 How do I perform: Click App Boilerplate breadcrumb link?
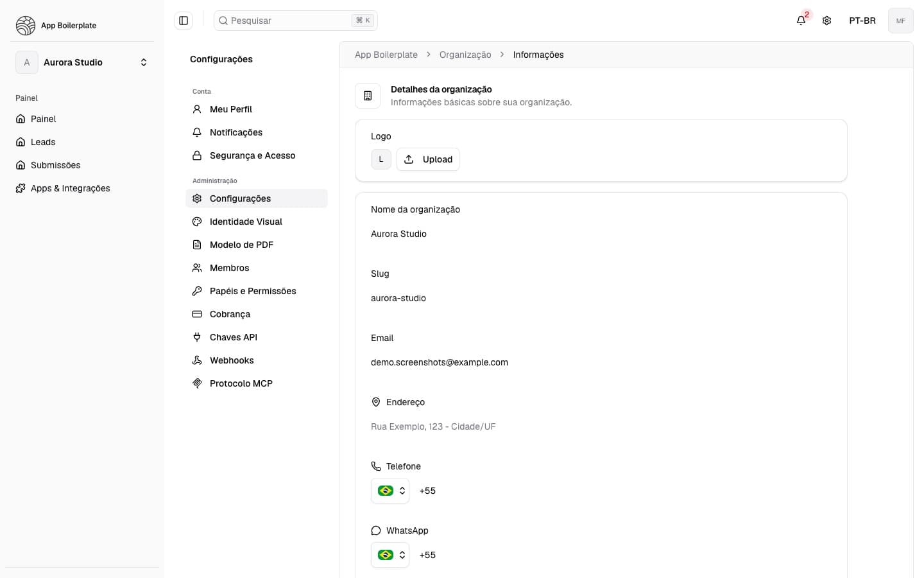(x=386, y=55)
